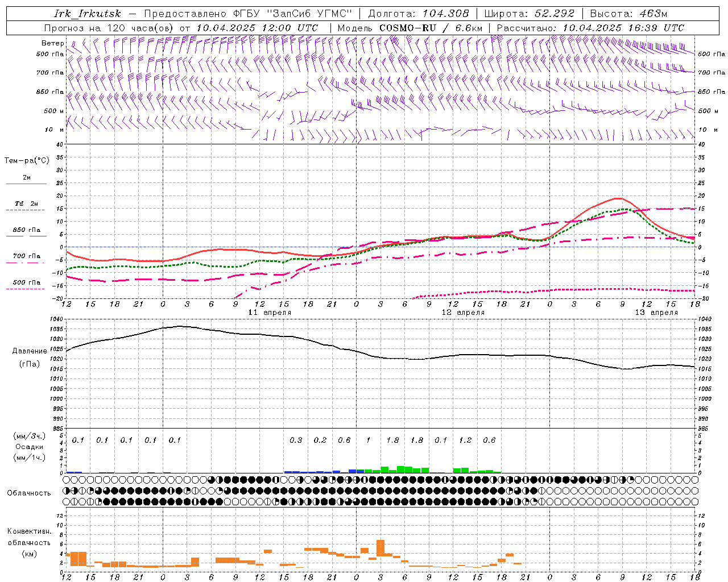Click the station name Irk_Irkutsk
The image size is (728, 582).
tap(87, 14)
